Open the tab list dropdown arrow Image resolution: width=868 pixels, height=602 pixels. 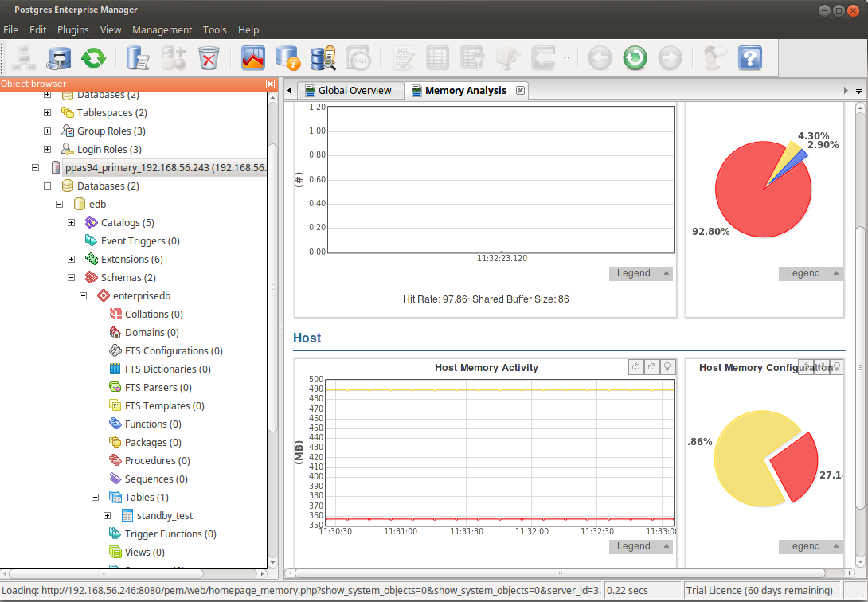pos(858,91)
